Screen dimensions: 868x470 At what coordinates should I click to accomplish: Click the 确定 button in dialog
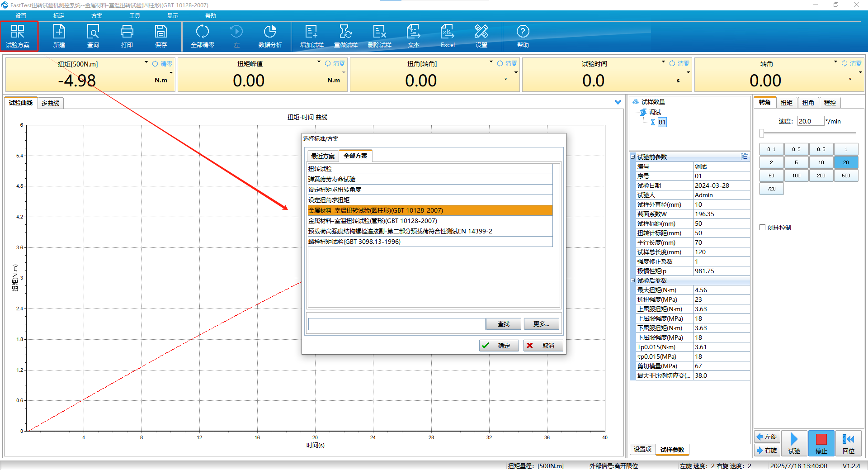pyautogui.click(x=499, y=346)
